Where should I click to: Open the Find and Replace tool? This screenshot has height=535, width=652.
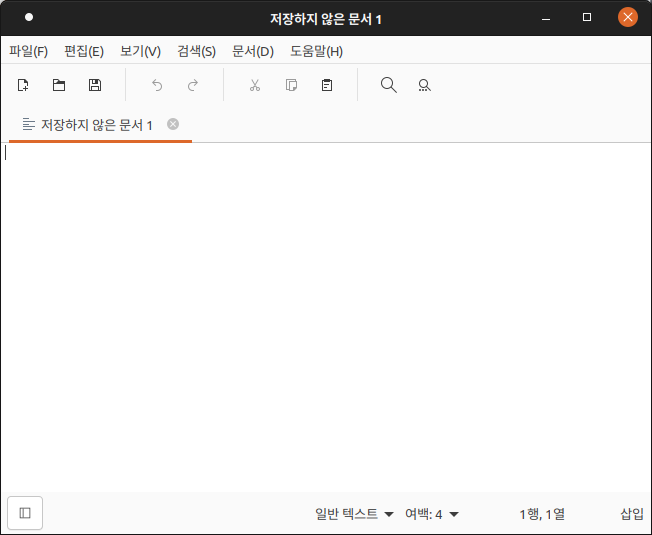(x=425, y=85)
